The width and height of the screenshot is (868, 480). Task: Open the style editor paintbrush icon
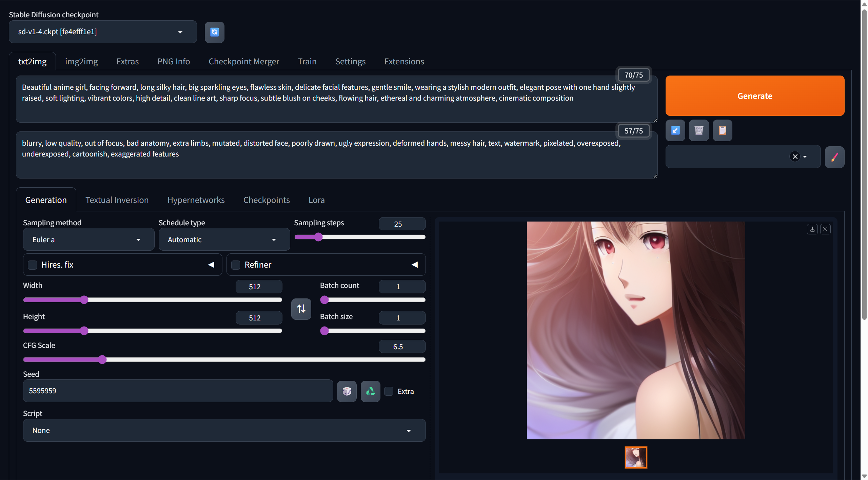pyautogui.click(x=835, y=156)
